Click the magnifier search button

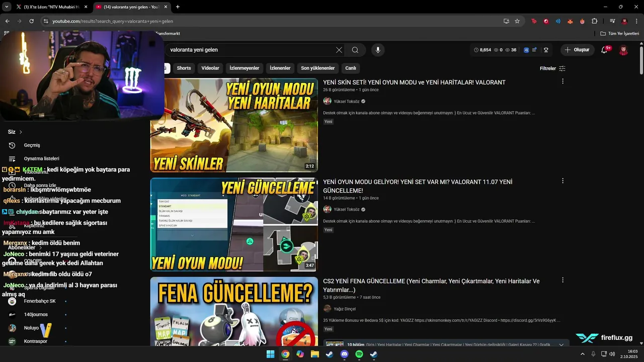pos(355,50)
